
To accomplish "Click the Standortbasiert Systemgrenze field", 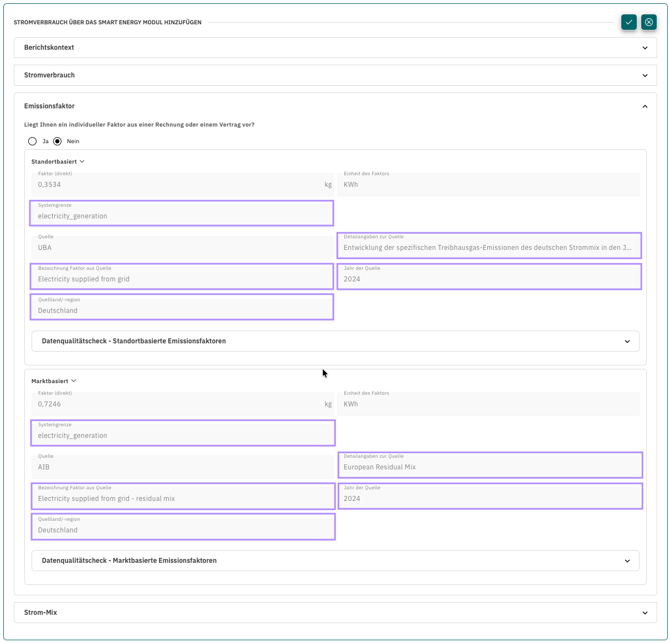I will pyautogui.click(x=182, y=213).
